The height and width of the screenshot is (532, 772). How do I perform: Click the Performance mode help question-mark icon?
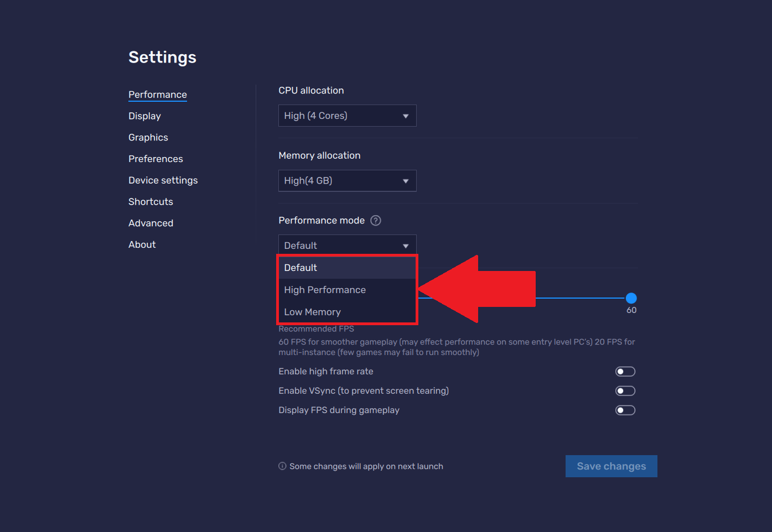click(x=376, y=221)
